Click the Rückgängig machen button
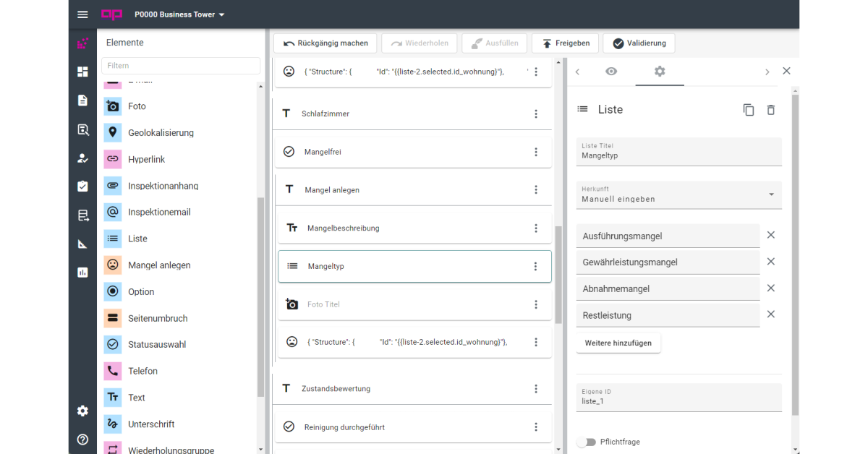The image size is (868, 454). click(x=325, y=43)
